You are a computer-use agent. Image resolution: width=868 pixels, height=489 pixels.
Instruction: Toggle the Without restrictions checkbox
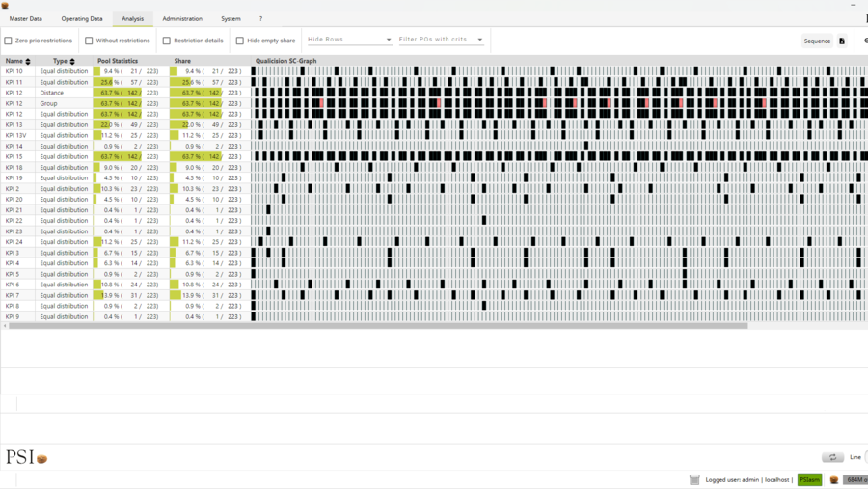[89, 41]
